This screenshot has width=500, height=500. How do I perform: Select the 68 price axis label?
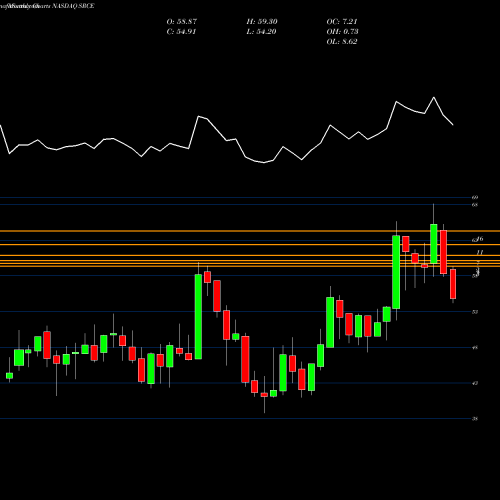(475, 205)
